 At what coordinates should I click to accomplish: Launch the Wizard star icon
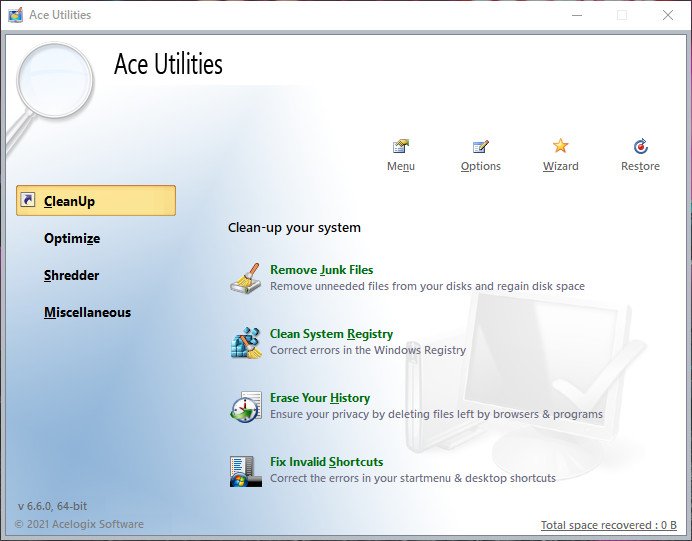pyautogui.click(x=560, y=146)
